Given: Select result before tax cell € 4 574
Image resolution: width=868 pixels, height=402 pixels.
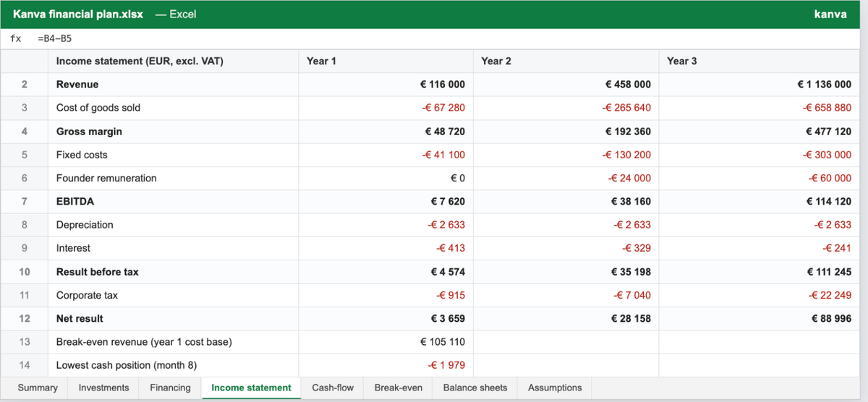Looking at the screenshot, I should point(385,272).
